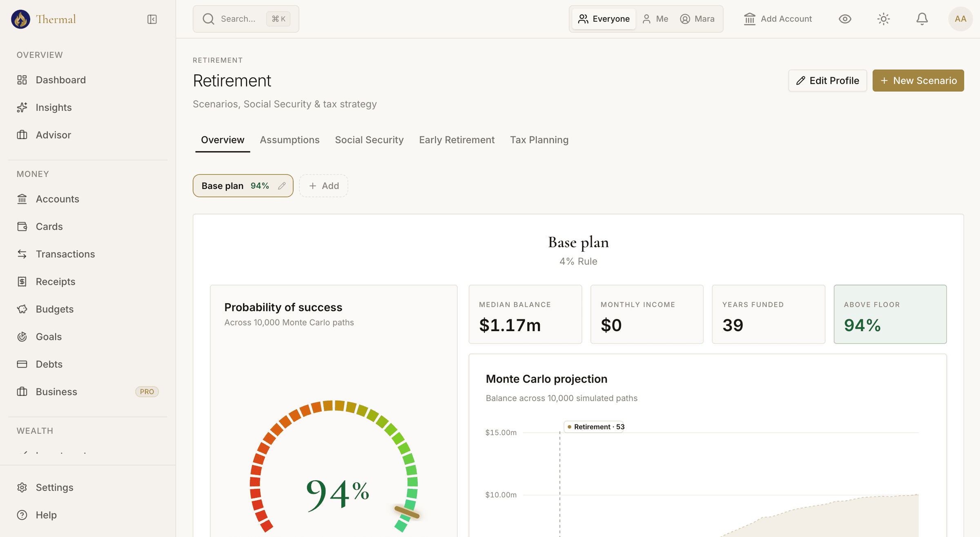The width and height of the screenshot is (980, 537).
Task: Click the Transactions arrows icon
Action: point(22,254)
